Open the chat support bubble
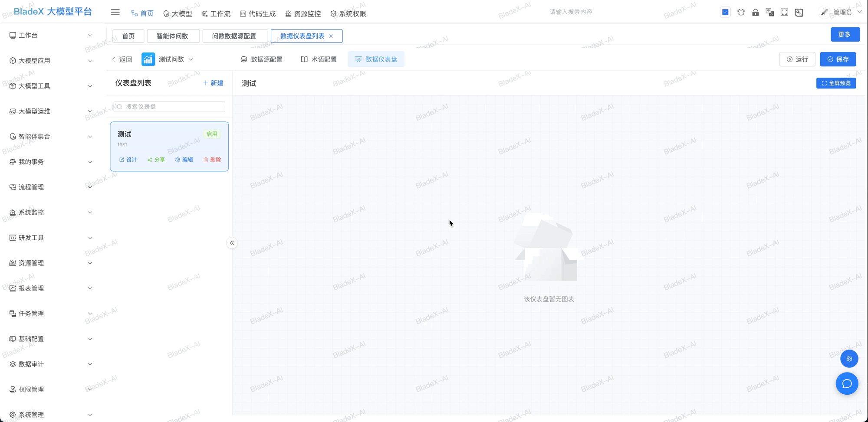This screenshot has width=868, height=422. click(847, 383)
